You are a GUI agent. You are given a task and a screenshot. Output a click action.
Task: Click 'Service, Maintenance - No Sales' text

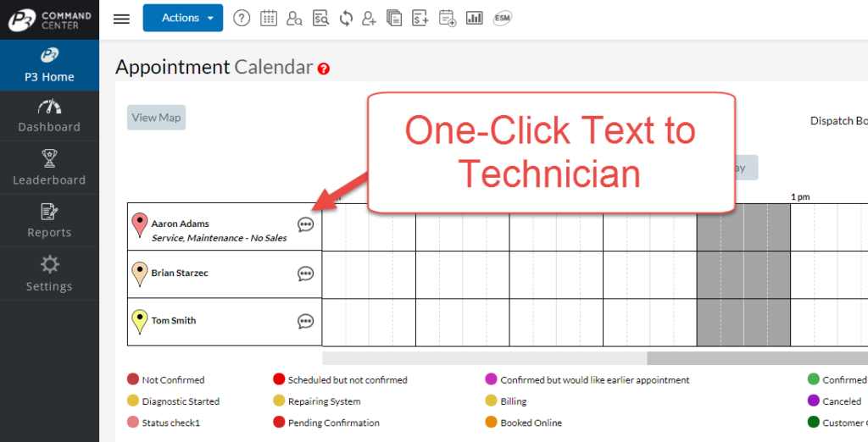[x=220, y=239]
